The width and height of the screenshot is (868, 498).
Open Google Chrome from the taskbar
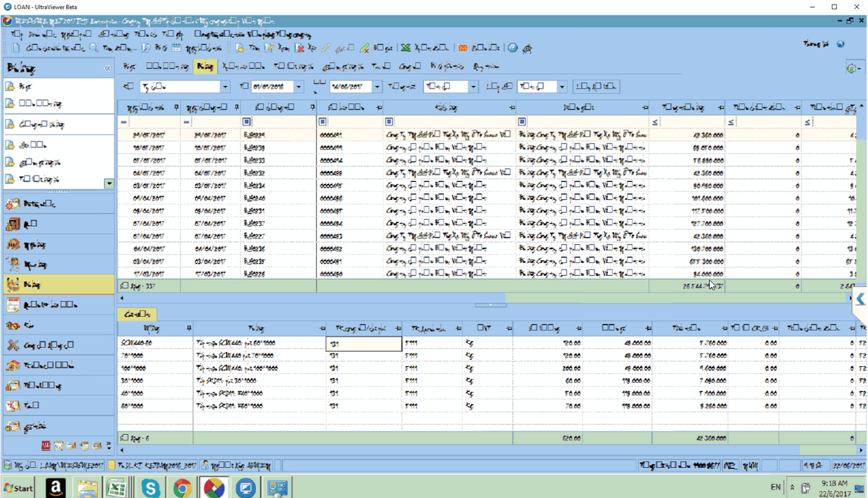tap(182, 487)
